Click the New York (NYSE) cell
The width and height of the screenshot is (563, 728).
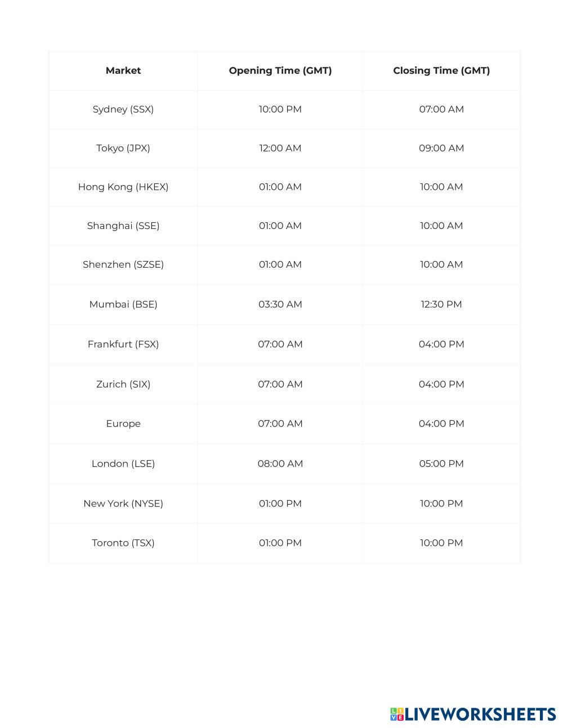[x=123, y=504]
